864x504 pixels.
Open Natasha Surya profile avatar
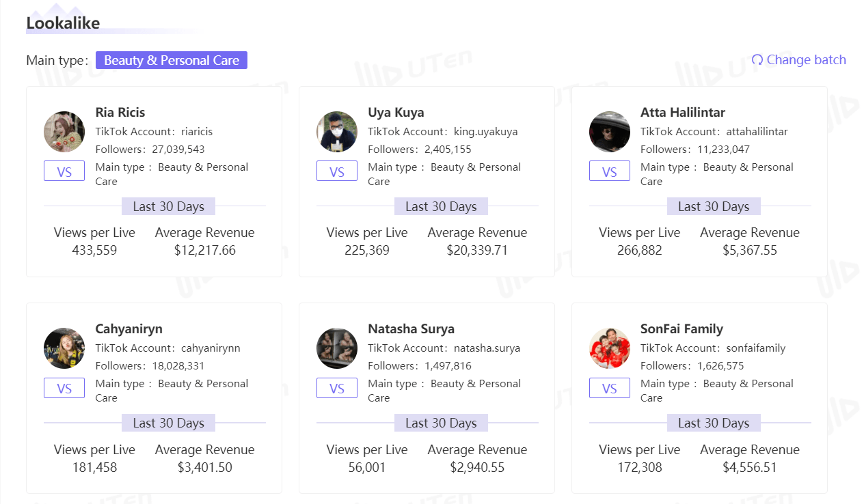point(337,348)
